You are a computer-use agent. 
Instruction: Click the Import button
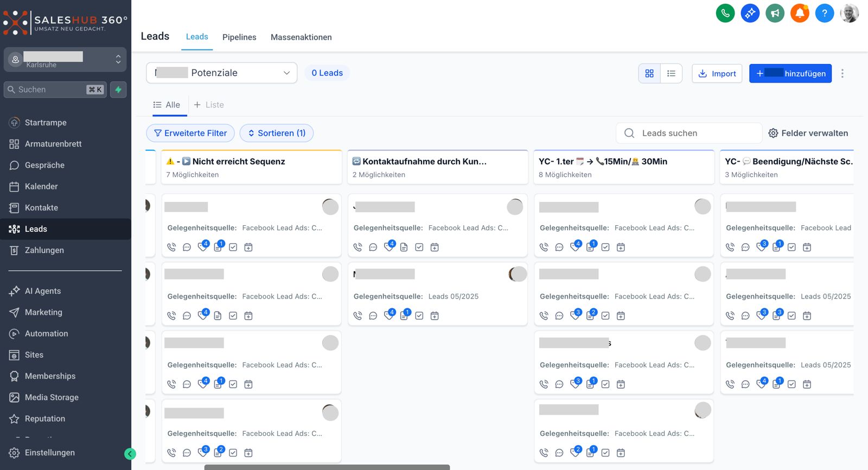click(x=717, y=73)
